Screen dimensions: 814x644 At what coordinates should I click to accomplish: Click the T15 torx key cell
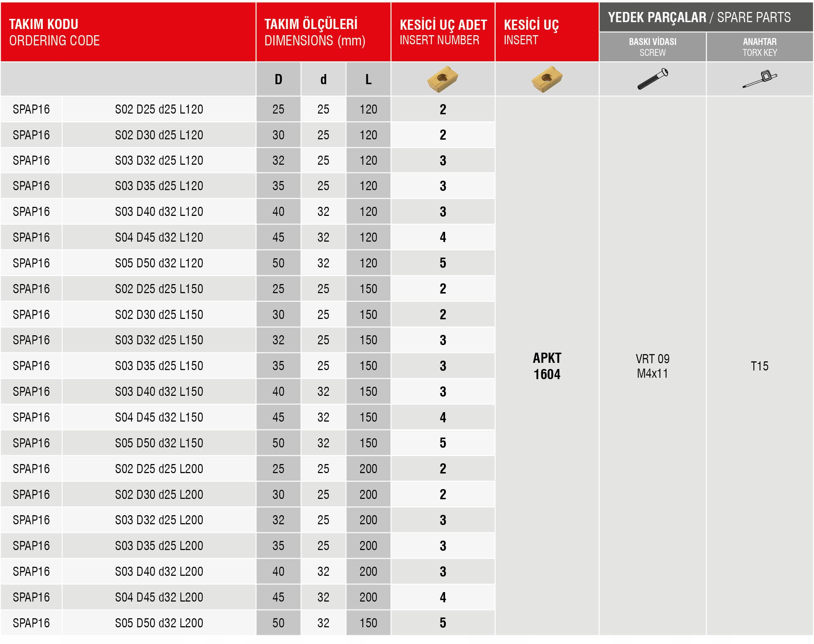pos(759,366)
